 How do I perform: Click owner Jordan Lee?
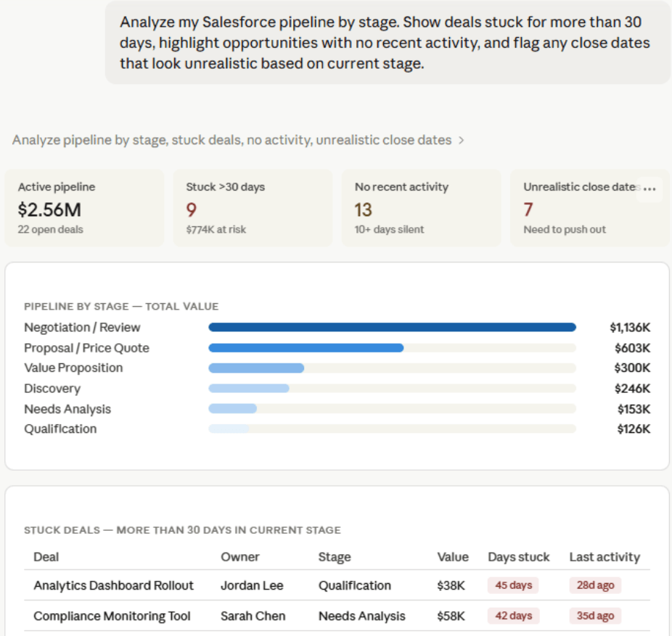pos(252,585)
